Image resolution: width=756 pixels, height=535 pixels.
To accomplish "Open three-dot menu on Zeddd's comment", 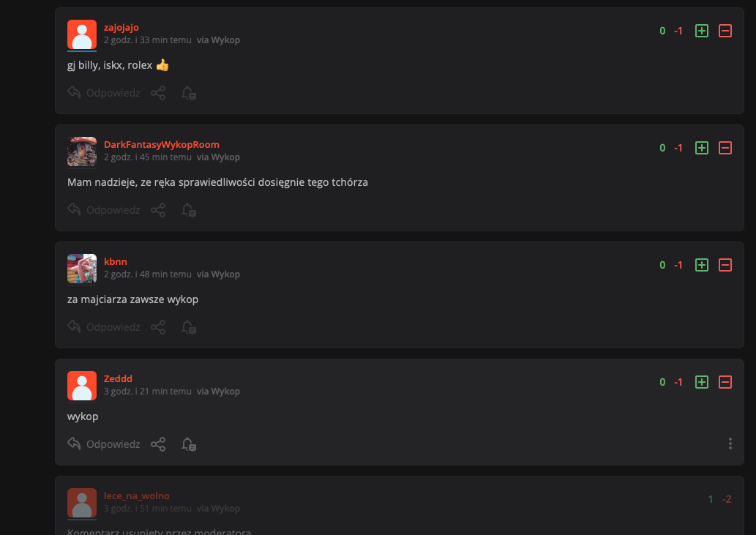I will [730, 444].
